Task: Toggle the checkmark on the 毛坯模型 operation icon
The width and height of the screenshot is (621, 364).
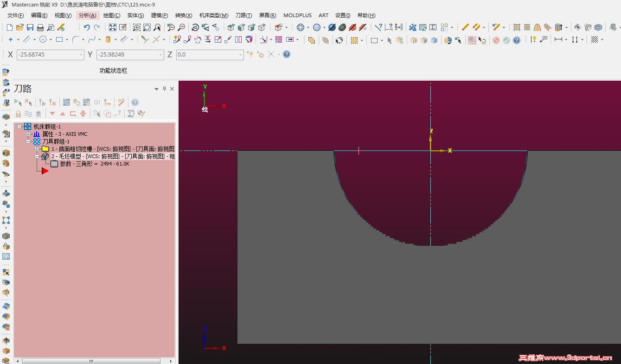Action: [x=45, y=156]
